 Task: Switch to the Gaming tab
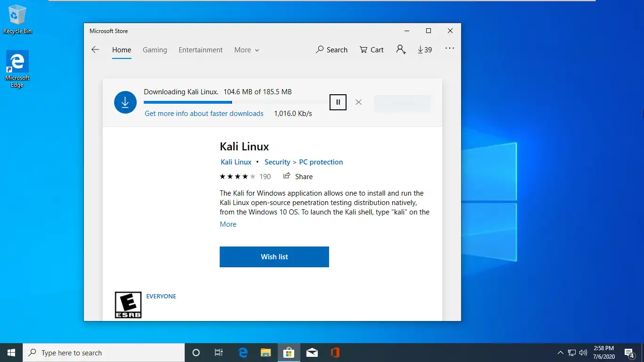click(155, 49)
